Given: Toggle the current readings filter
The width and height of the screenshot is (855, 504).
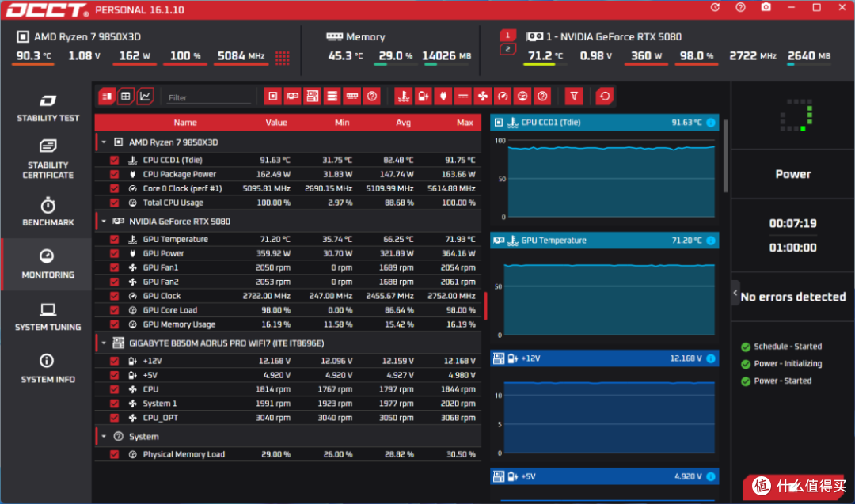Looking at the screenshot, I should click(463, 97).
